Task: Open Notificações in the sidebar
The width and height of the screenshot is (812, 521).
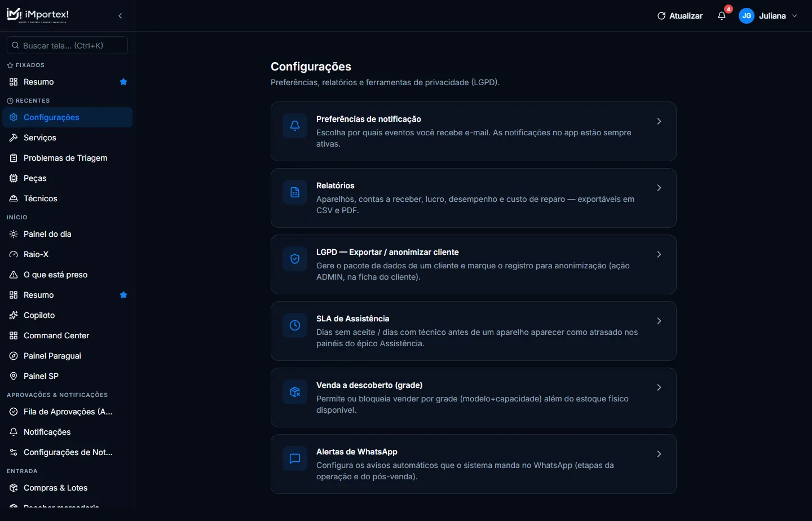Action: tap(67, 432)
